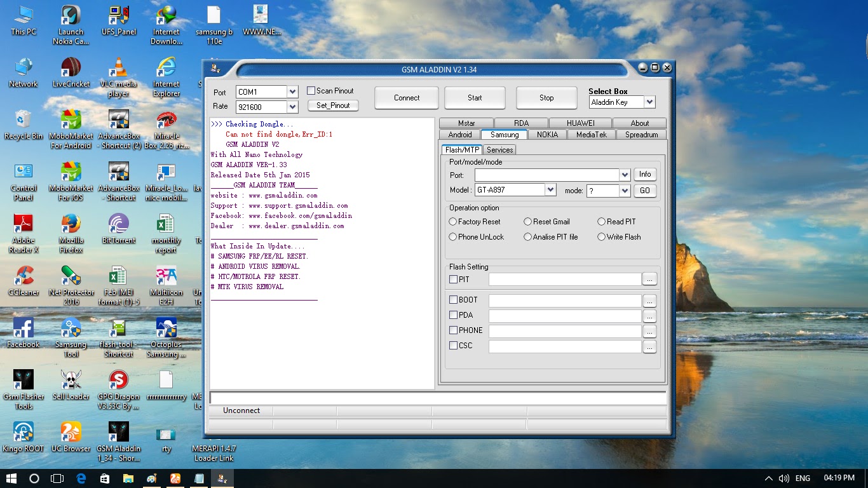The width and height of the screenshot is (868, 488).
Task: Click the Stop button
Action: tap(546, 98)
